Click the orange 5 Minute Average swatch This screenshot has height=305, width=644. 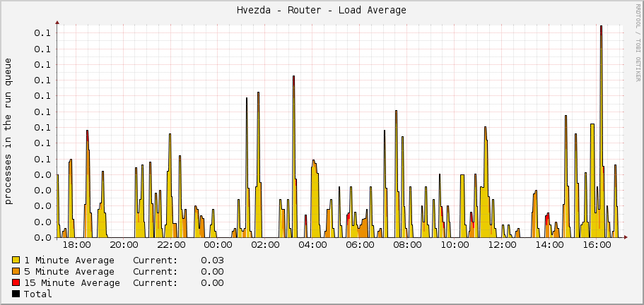pyautogui.click(x=16, y=272)
